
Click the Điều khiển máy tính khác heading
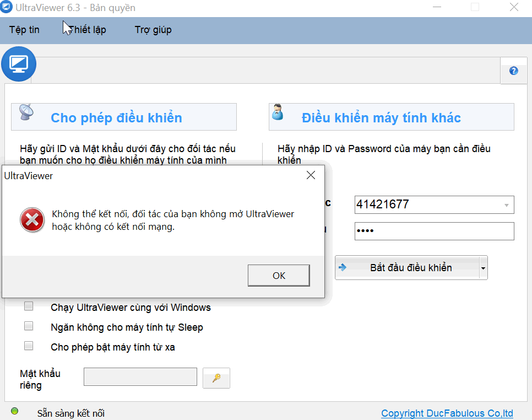[381, 118]
